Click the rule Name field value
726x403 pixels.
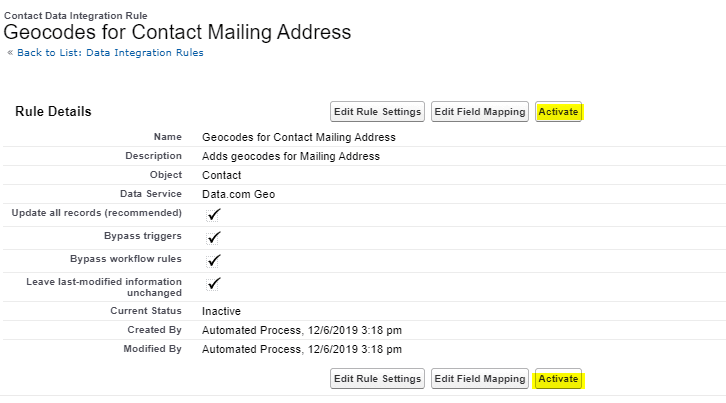tap(298, 137)
